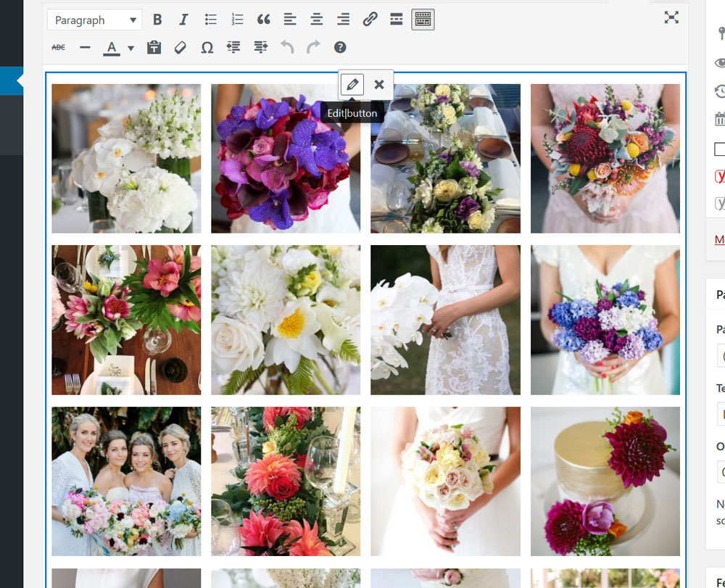Remove the gallery with the X button
The image size is (725, 588).
pyautogui.click(x=379, y=85)
